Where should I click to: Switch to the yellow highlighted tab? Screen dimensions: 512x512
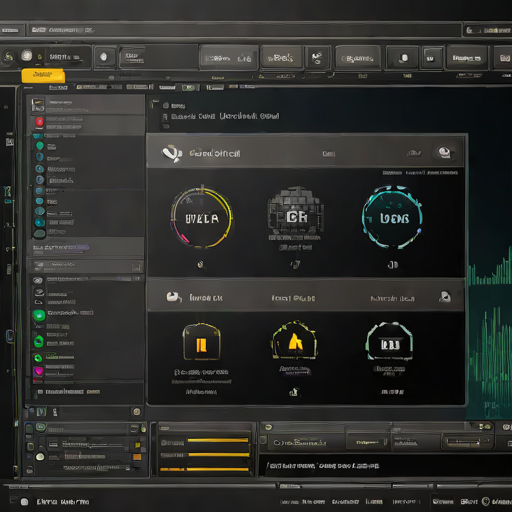(x=43, y=76)
